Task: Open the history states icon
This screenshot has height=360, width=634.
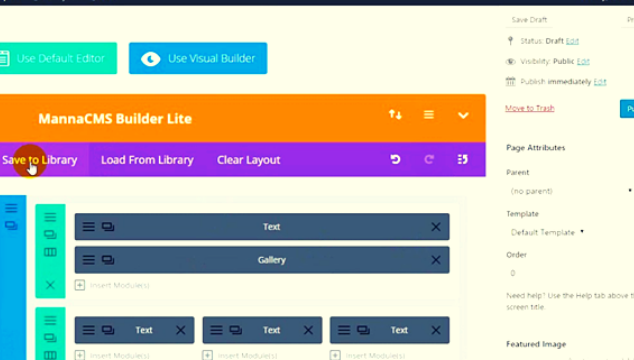Action: pos(463,159)
